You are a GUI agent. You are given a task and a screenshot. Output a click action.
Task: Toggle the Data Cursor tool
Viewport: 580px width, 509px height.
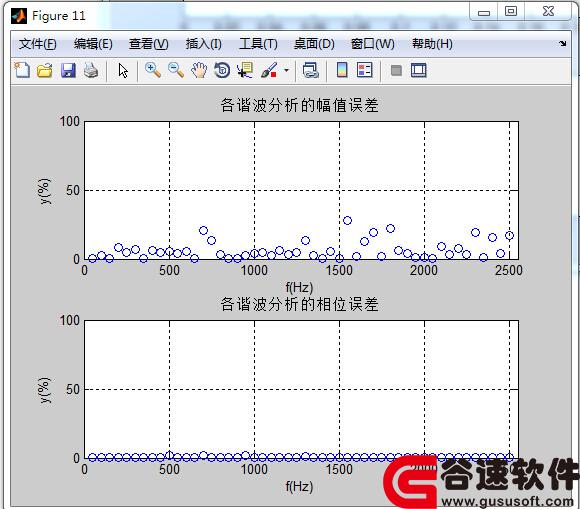coord(245,70)
